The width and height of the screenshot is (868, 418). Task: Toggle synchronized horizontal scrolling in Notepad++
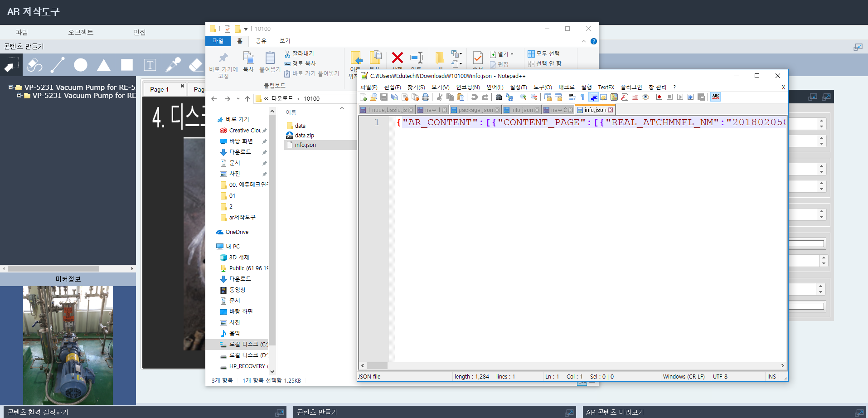click(558, 97)
